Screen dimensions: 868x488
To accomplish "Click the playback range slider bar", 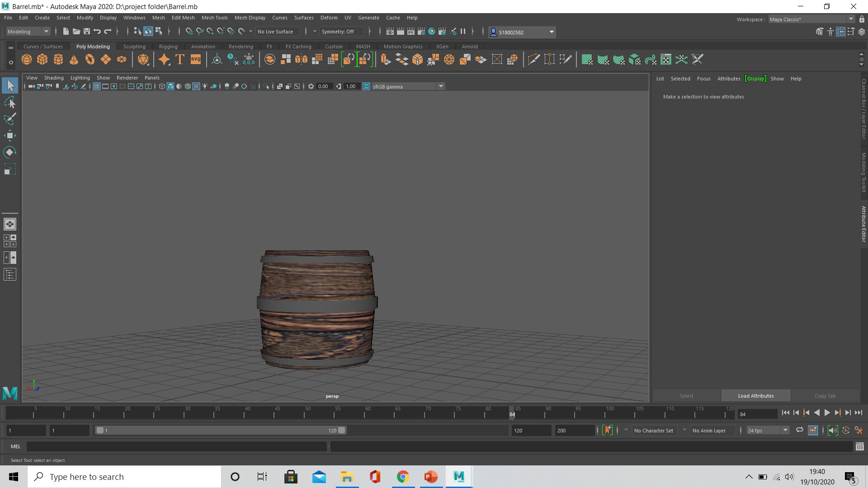I will (x=221, y=430).
